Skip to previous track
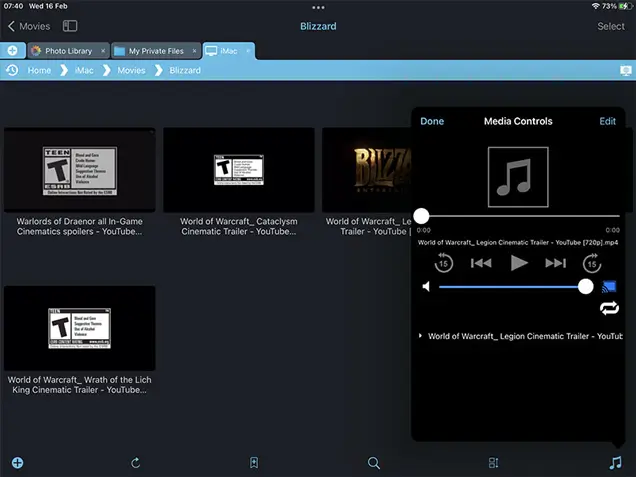The image size is (636, 477). (481, 263)
